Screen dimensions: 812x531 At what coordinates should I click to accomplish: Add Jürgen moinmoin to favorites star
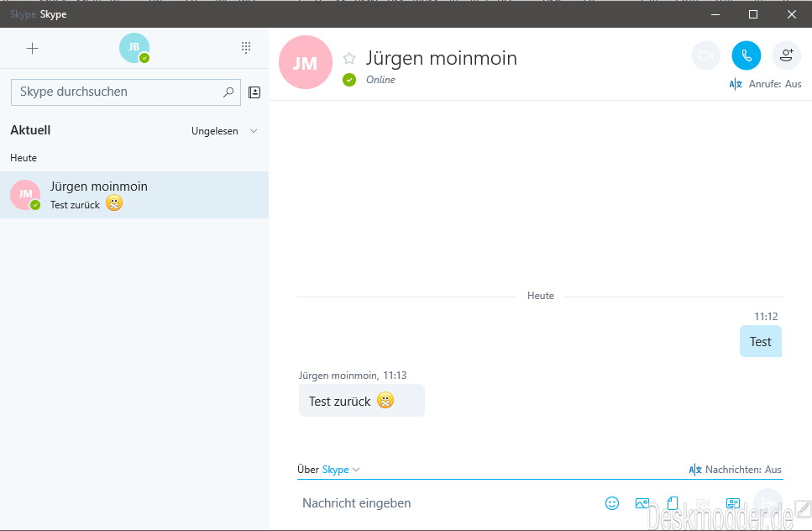[349, 58]
